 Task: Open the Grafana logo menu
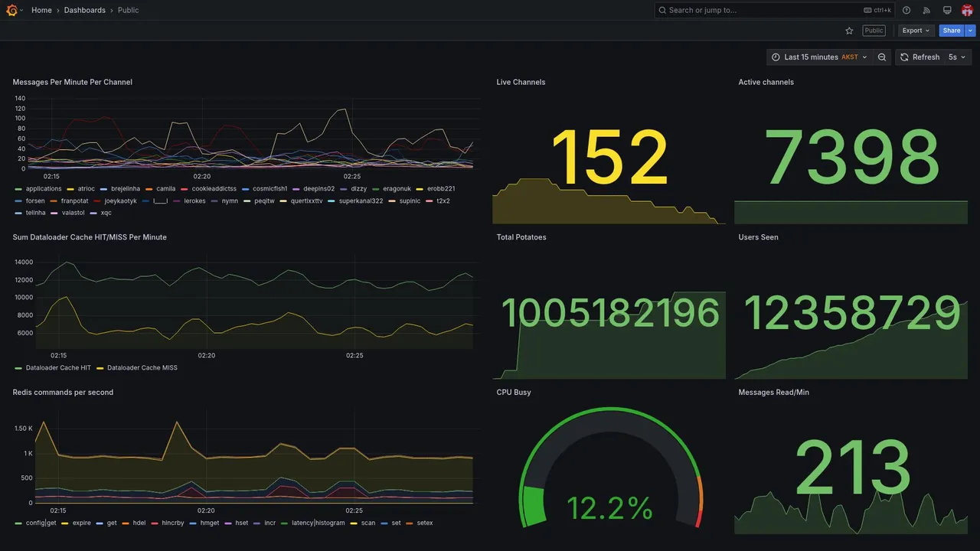tap(11, 10)
